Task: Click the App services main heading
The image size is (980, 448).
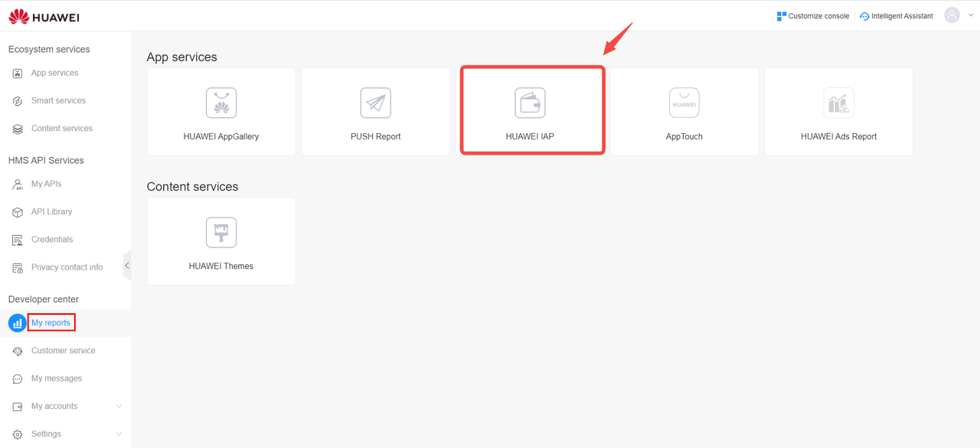Action: [x=181, y=57]
